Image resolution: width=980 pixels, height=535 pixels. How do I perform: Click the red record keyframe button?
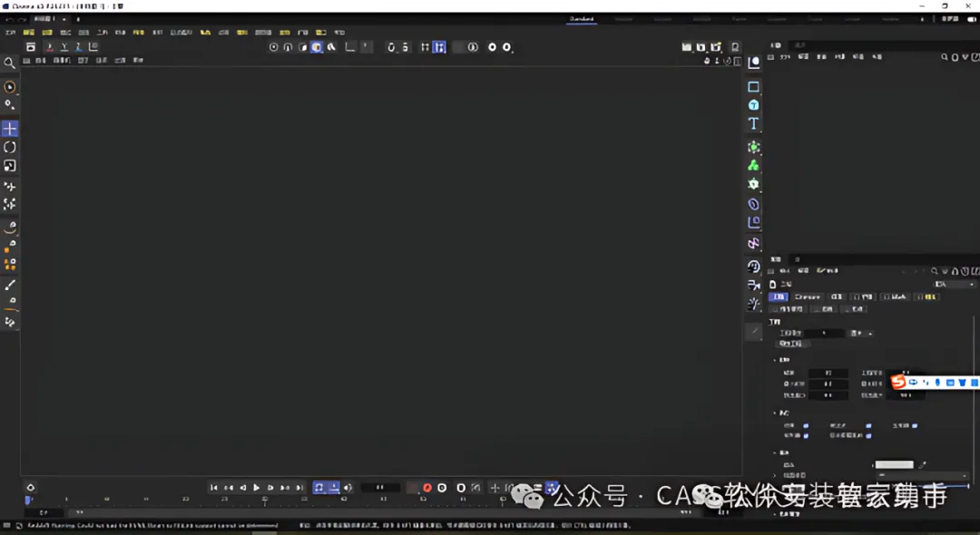point(427,488)
